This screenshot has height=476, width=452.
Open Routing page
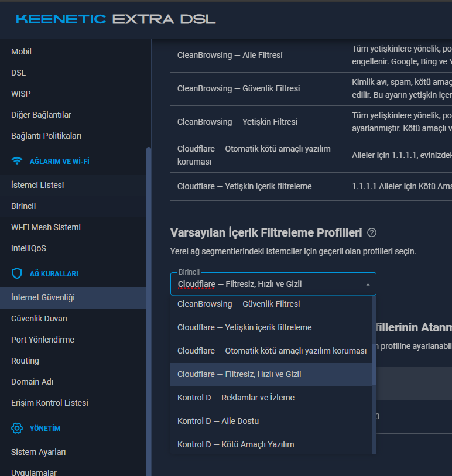click(x=73, y=361)
